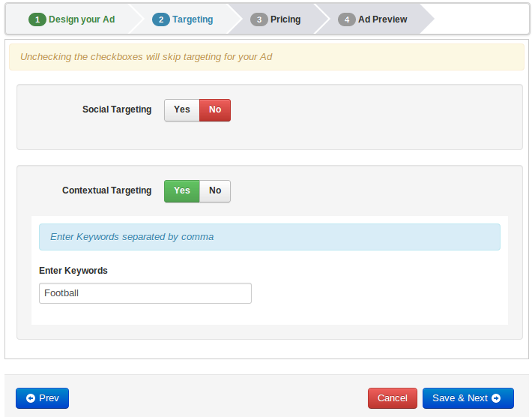
Task: Click the Contextual Targeting label text
Action: (106, 190)
